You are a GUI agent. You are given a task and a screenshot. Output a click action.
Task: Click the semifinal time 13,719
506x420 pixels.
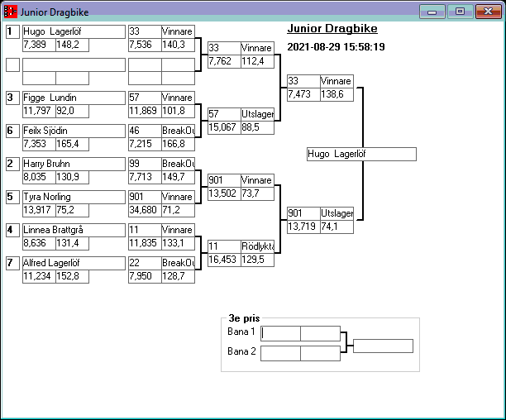click(303, 227)
